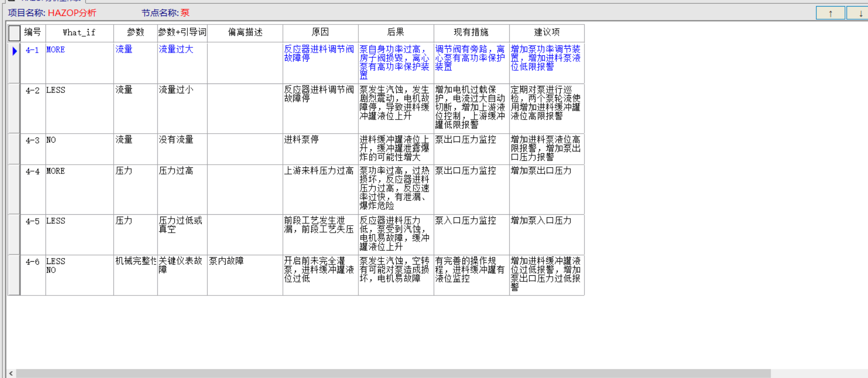Click the NO cell in row 4-3
868x378 pixels.
79,149
